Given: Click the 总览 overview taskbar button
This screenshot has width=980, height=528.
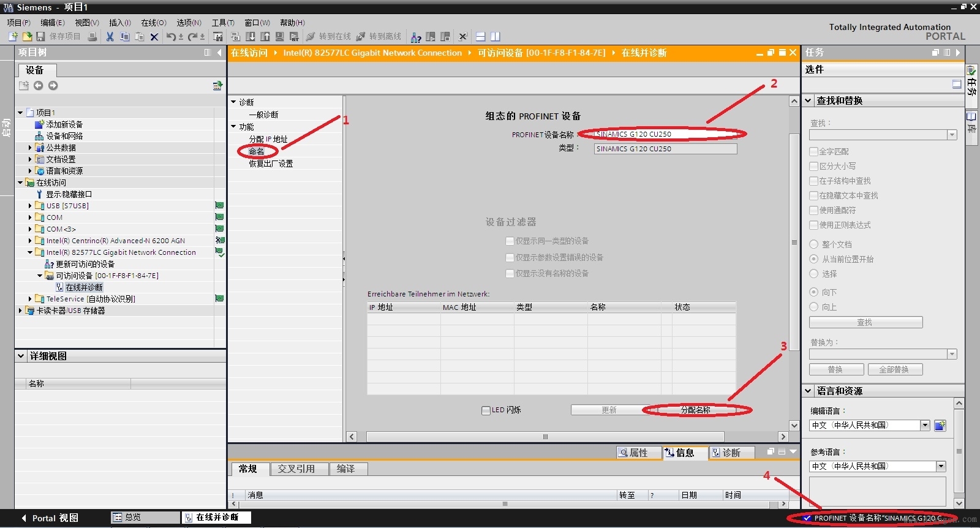Looking at the screenshot, I should (x=145, y=518).
